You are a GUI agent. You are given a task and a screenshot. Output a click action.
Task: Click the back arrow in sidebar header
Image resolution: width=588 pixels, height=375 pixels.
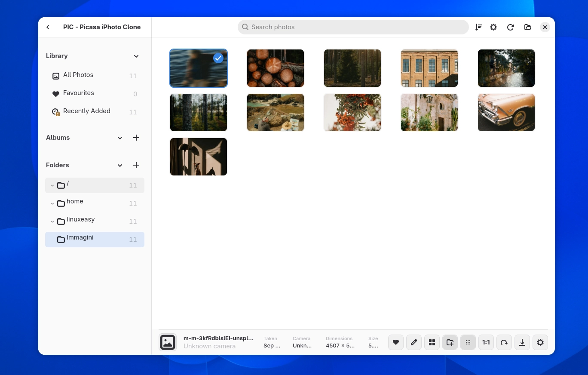pos(48,27)
